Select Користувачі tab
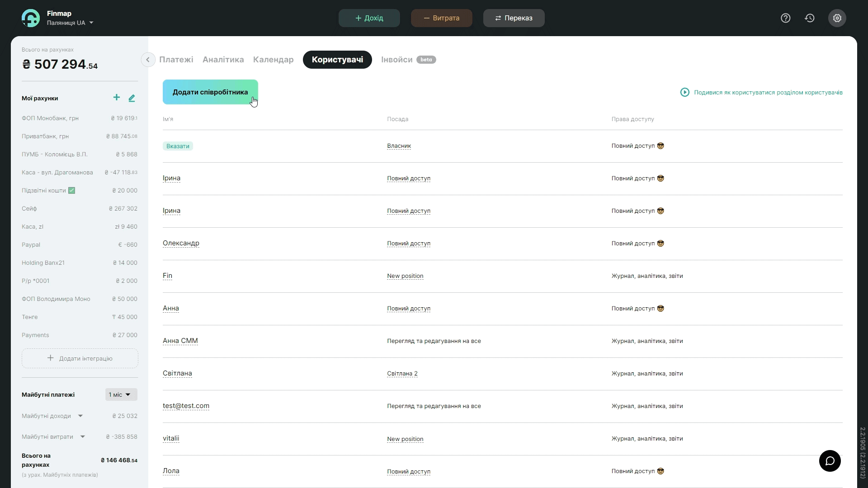Screen dimensions: 868x488 click(337, 60)
